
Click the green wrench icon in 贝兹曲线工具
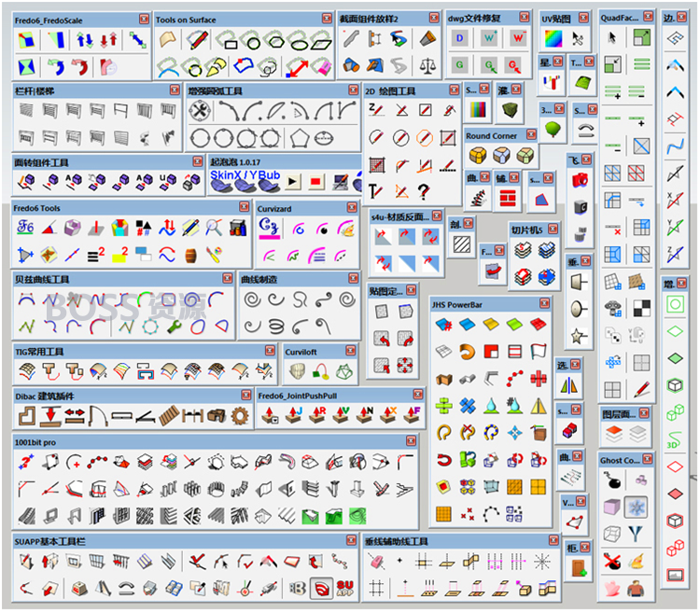[x=175, y=327]
